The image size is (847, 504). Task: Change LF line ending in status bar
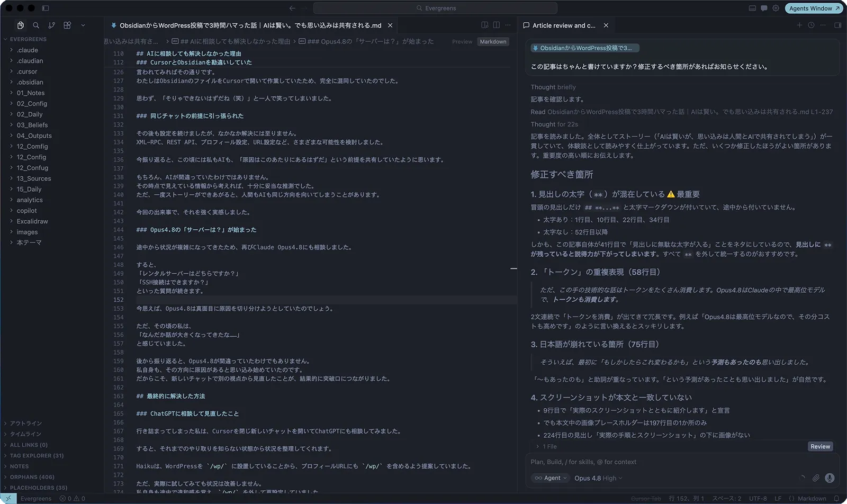778,498
